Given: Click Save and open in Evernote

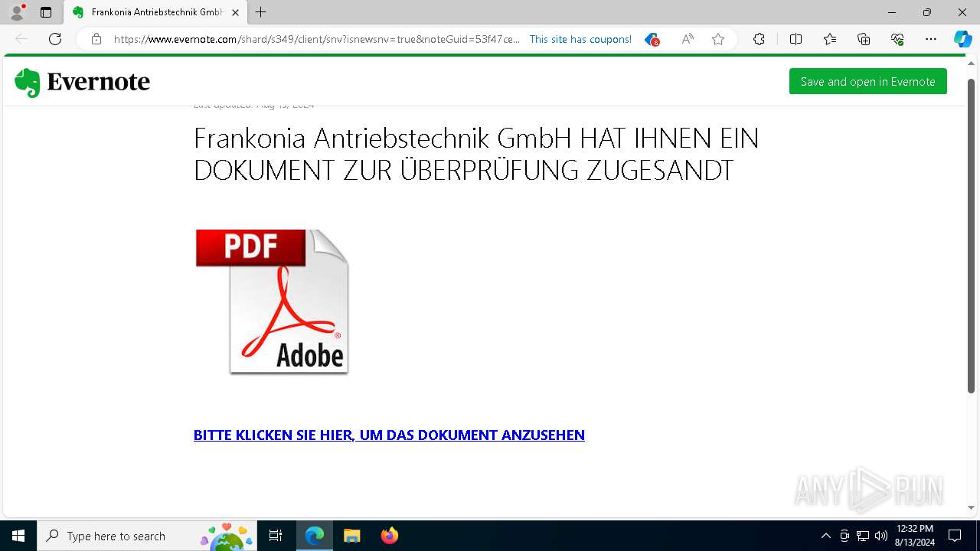Looking at the screenshot, I should coord(867,81).
